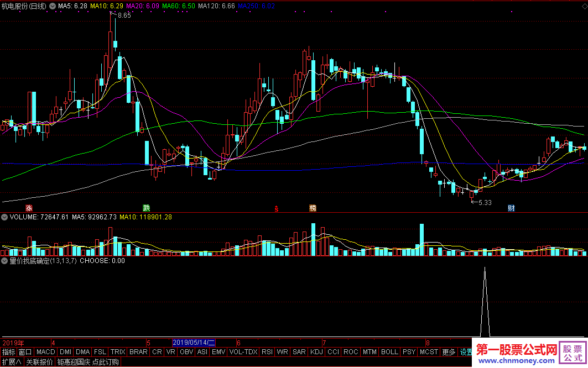This screenshot has height=368, width=588.
Task: Click the MA10: 6.29 label
Action: (107, 6)
